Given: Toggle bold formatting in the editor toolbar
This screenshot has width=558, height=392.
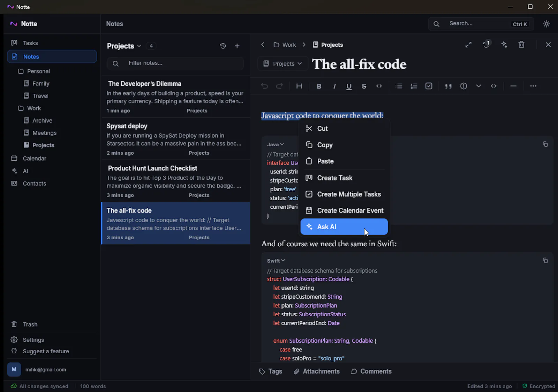Looking at the screenshot, I should pos(319,86).
